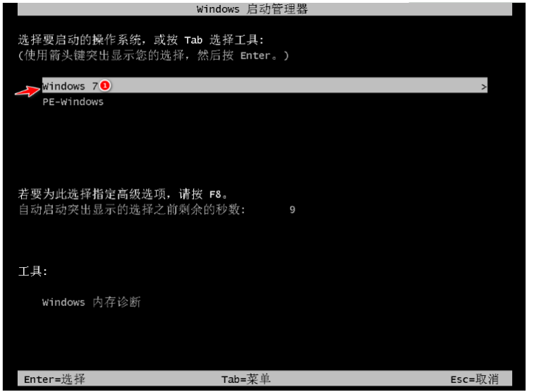The width and height of the screenshot is (534, 392).
Task: Click the arrow keys and Enter instruction
Action: tap(153, 55)
